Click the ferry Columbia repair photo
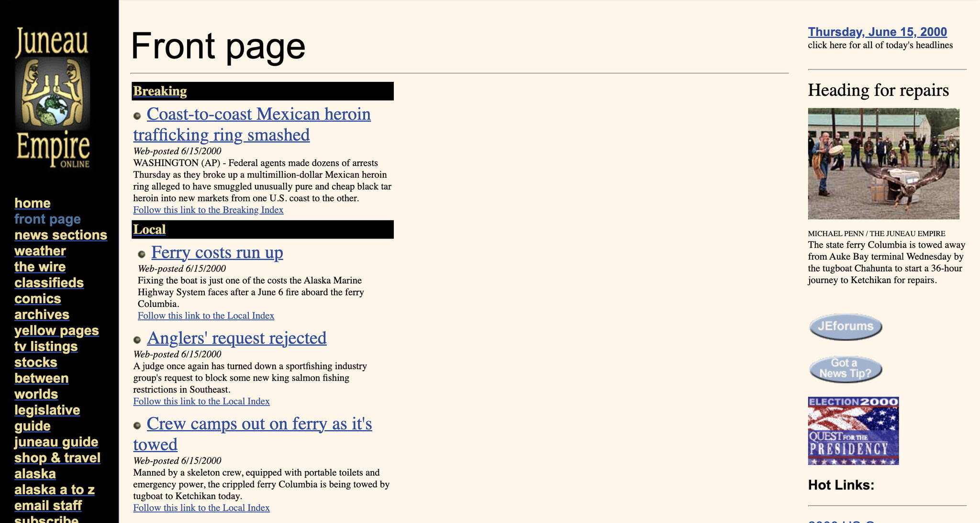980x523 pixels. click(883, 164)
